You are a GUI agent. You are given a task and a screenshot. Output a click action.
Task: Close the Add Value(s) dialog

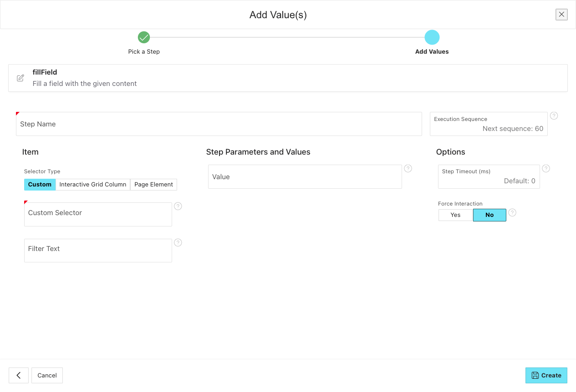tap(561, 15)
